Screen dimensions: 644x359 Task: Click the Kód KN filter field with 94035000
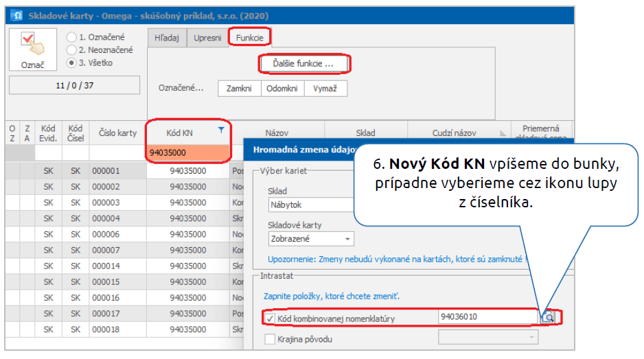(x=188, y=152)
